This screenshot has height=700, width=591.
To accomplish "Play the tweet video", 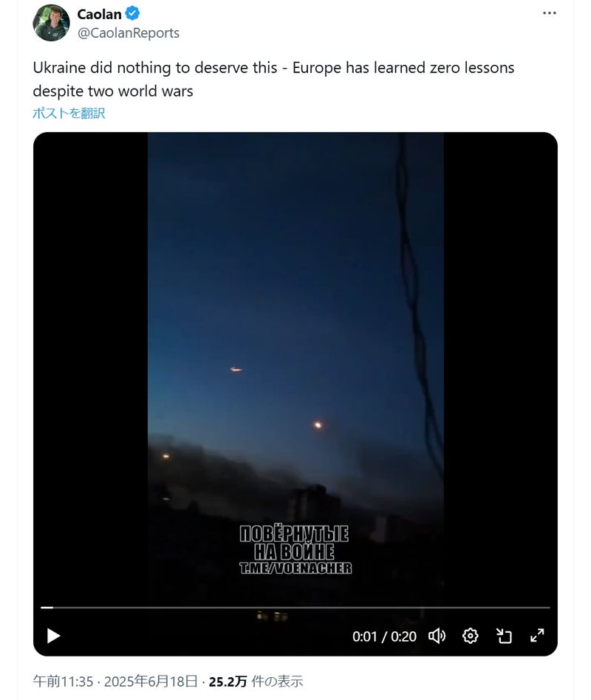I will (x=54, y=636).
